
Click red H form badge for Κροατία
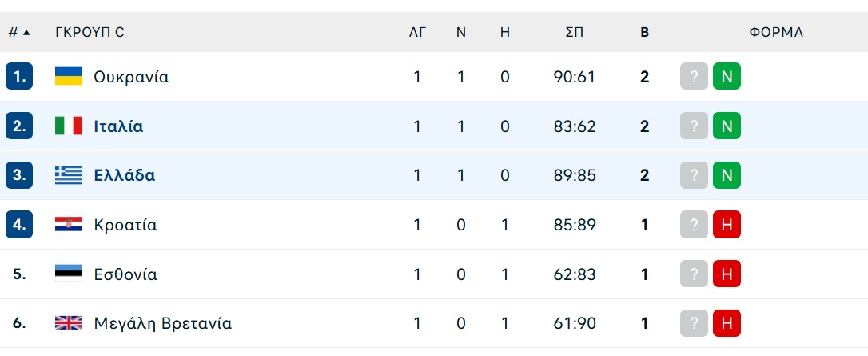coord(727,225)
